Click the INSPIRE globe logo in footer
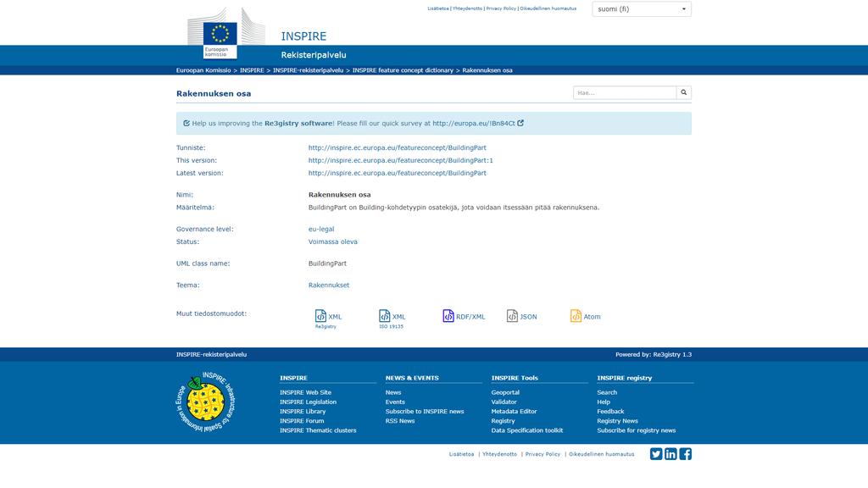The image size is (868, 488). [205, 402]
